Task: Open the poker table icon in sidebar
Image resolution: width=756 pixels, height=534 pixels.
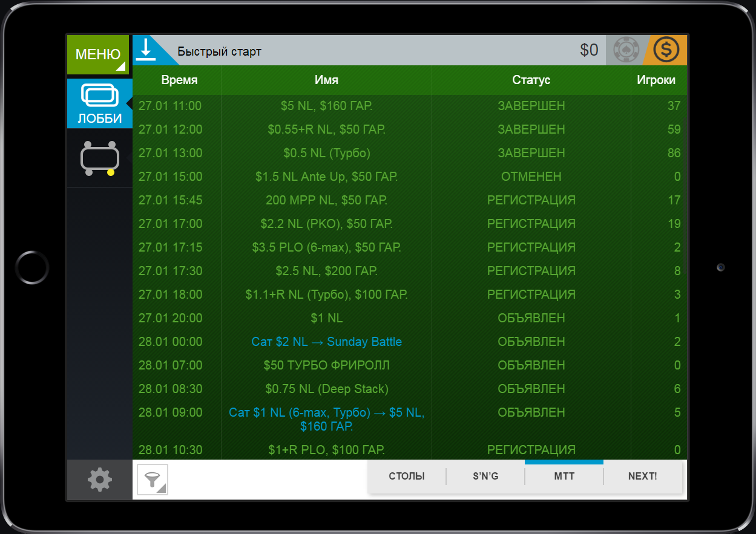Action: point(99,158)
